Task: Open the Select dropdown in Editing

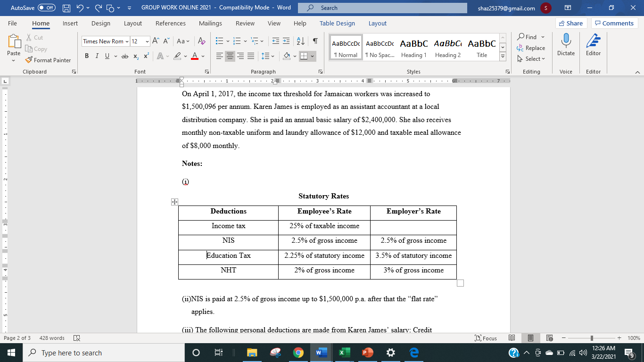Action: coord(532,59)
